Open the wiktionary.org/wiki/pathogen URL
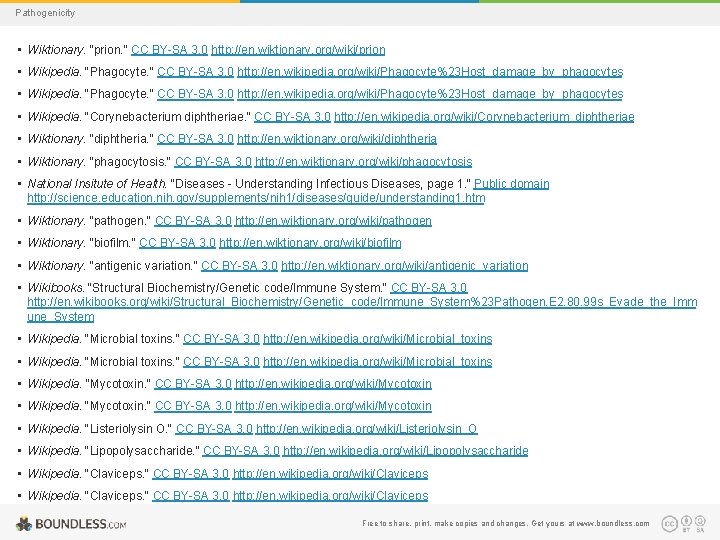The width and height of the screenshot is (720, 540). click(x=333, y=221)
